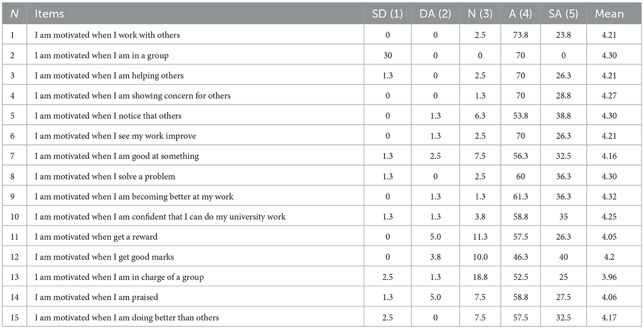The image size is (644, 329).
Task: Select item 'I am motivated when I solve a problem'
Action: click(x=105, y=176)
